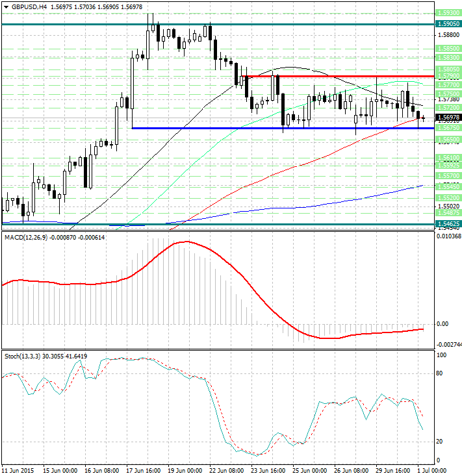The image size is (462, 476).
Task: Click the 1.57700 price level label
Action: pos(448,84)
